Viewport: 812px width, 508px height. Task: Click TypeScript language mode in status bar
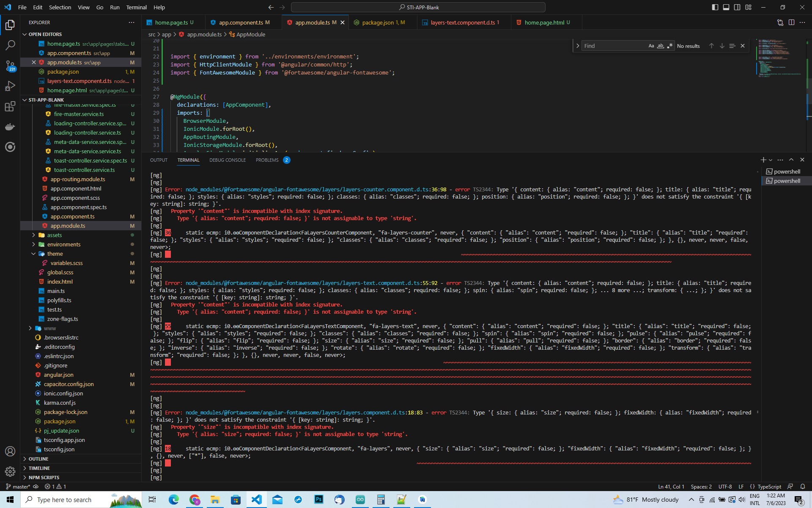pyautogui.click(x=771, y=486)
